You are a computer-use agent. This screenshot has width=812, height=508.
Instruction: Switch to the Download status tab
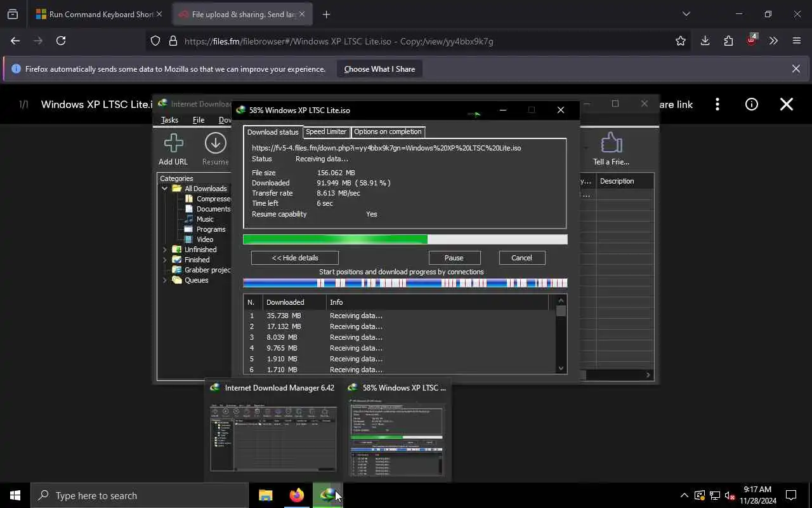click(273, 132)
